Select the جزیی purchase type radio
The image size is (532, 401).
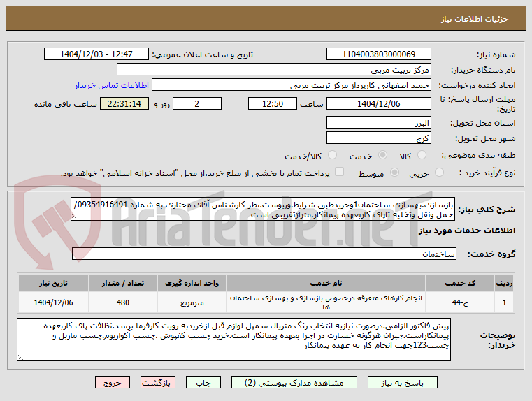click(439, 172)
